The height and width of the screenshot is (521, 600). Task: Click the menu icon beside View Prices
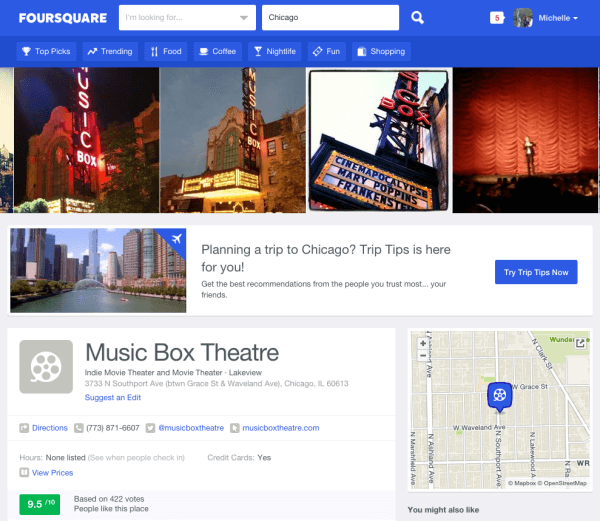point(24,472)
